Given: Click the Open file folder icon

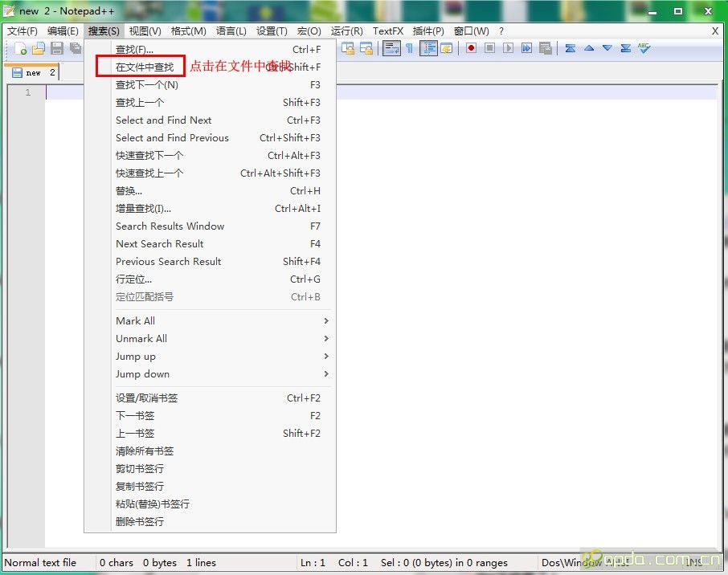Looking at the screenshot, I should coord(39,49).
